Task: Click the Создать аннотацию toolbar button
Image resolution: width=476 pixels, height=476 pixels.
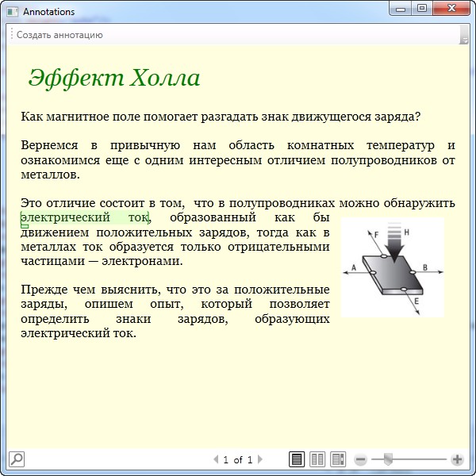Action: (x=59, y=35)
